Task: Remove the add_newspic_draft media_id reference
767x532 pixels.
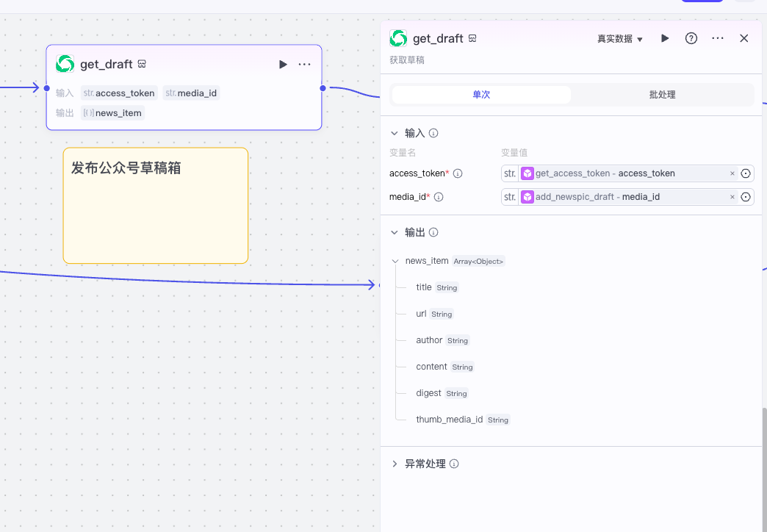Action: click(x=732, y=197)
